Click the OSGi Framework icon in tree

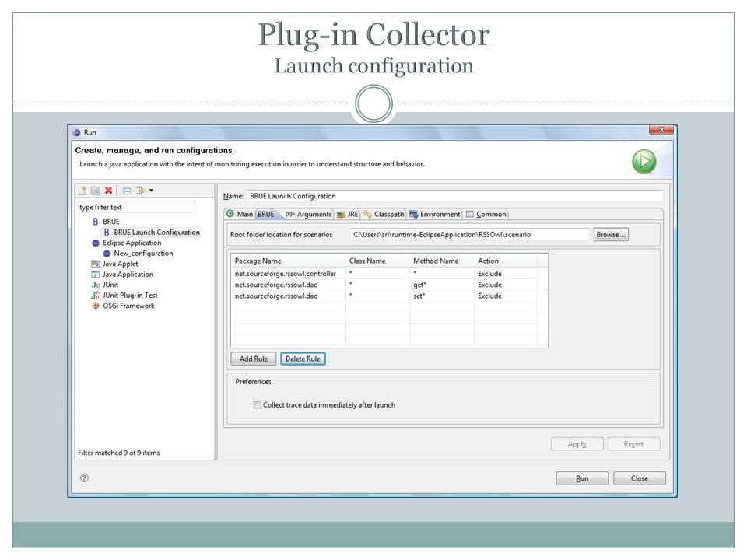(x=95, y=306)
